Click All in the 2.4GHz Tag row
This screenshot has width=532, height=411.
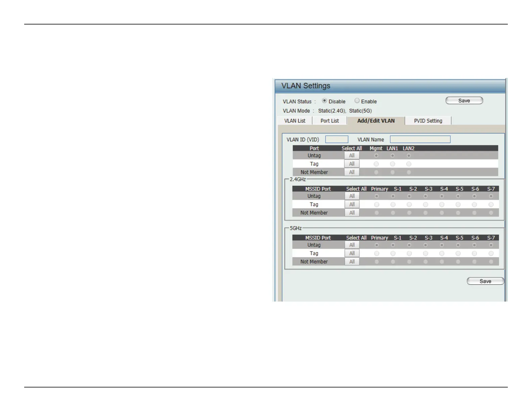point(352,204)
